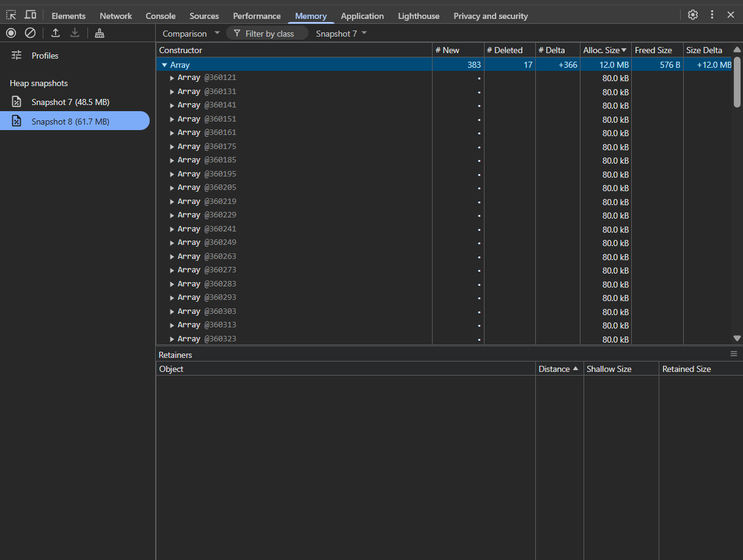Expand Array @360121 row
Image resolution: width=743 pixels, height=560 pixels.
coord(172,78)
